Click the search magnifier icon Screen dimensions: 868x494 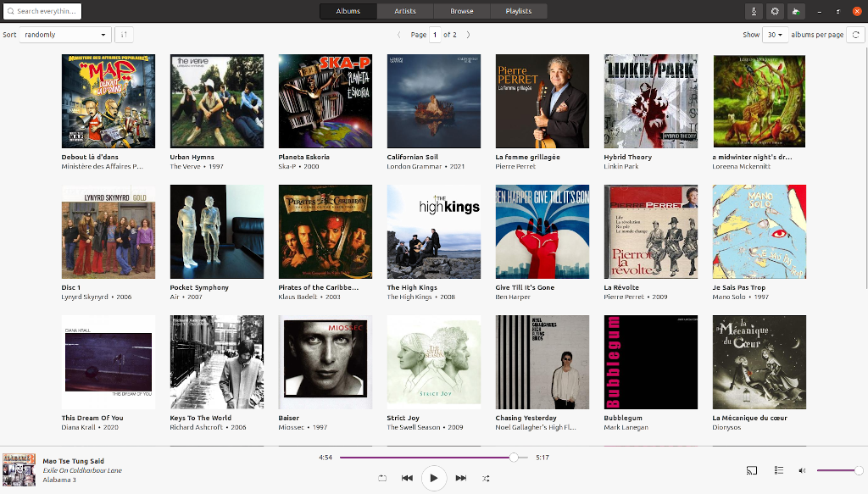coord(10,11)
